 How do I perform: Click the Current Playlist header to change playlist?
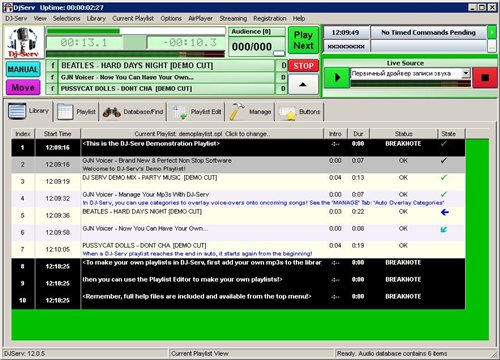[x=202, y=134]
